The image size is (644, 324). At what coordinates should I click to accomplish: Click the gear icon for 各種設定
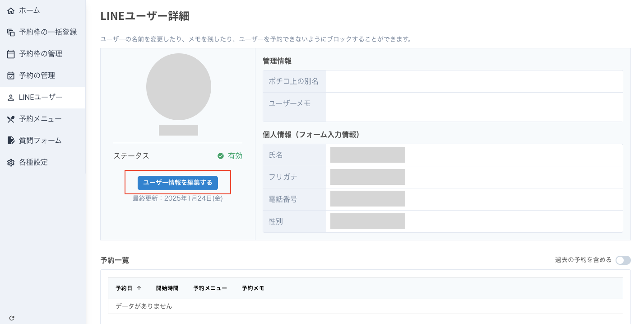11,163
